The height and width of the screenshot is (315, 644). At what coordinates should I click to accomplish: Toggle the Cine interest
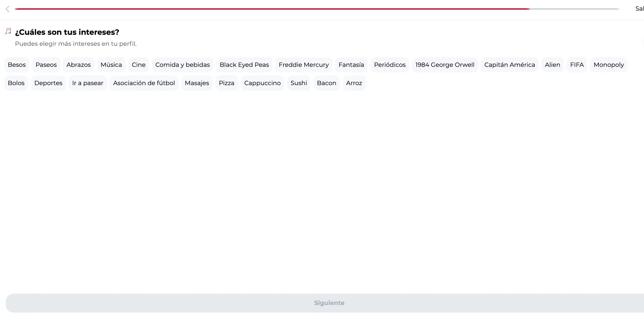click(x=139, y=65)
